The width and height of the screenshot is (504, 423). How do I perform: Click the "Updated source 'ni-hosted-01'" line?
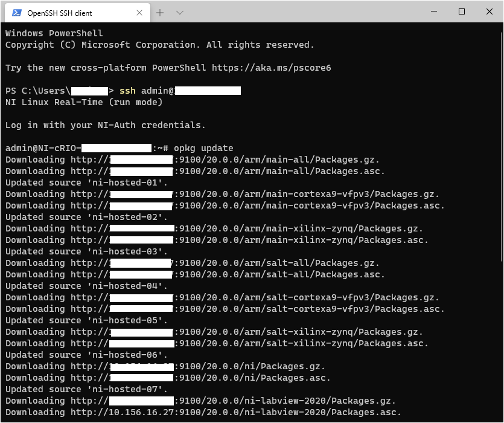coord(87,182)
